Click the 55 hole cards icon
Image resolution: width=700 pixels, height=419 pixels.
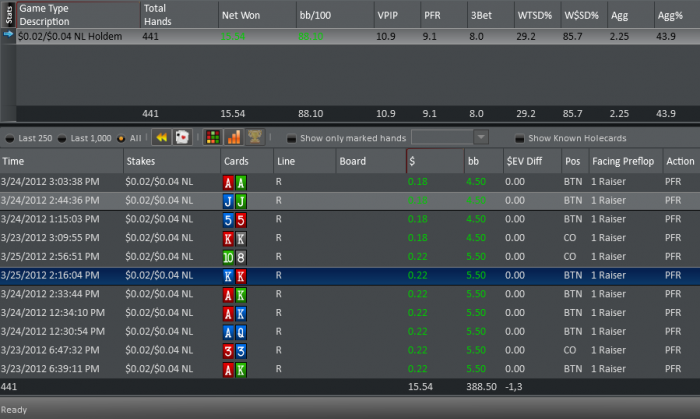[x=235, y=220]
